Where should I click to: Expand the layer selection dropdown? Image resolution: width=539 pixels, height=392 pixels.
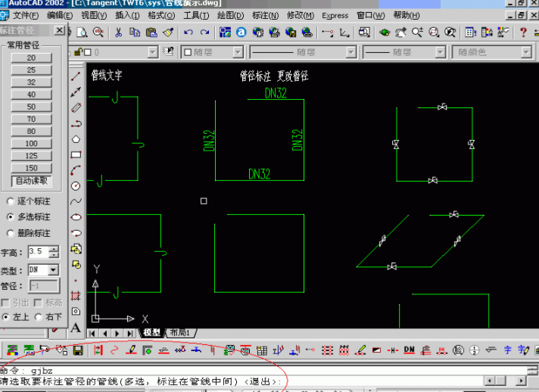point(153,52)
